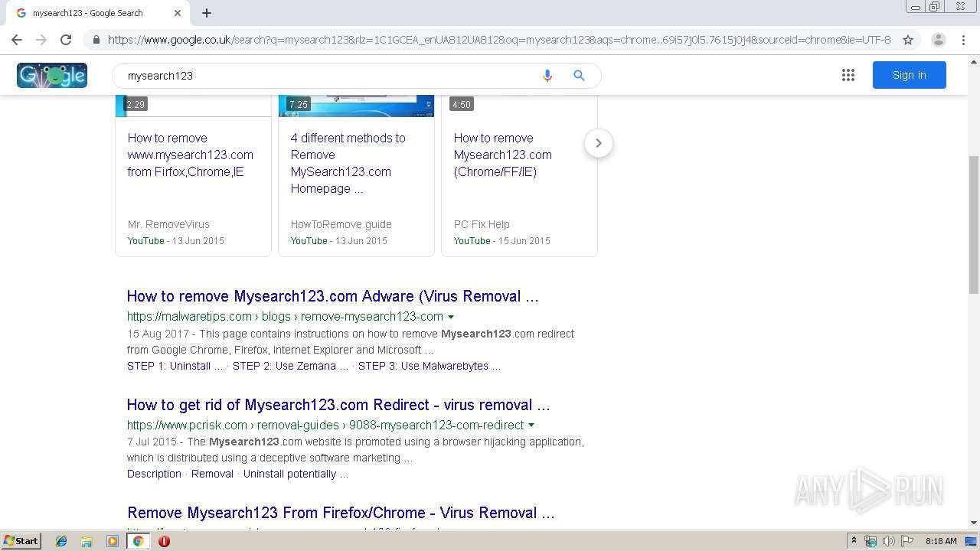
Task: Click the Chrome taskbar icon
Action: [x=139, y=541]
